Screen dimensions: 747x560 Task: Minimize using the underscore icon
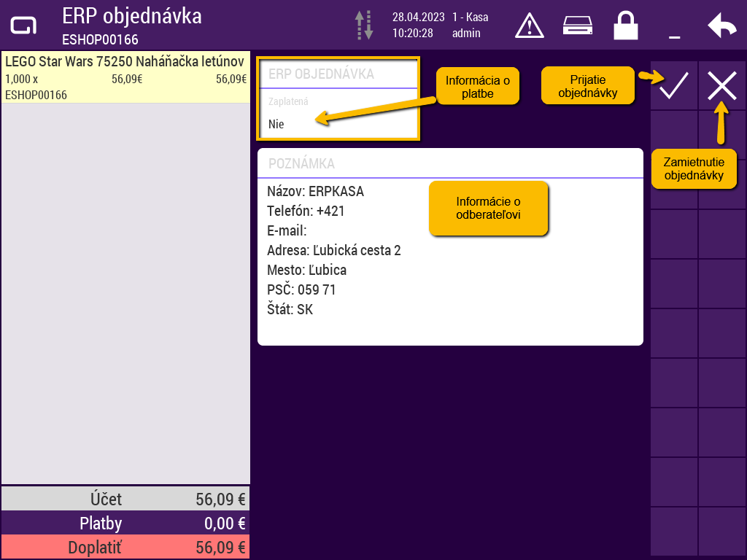coord(674,29)
